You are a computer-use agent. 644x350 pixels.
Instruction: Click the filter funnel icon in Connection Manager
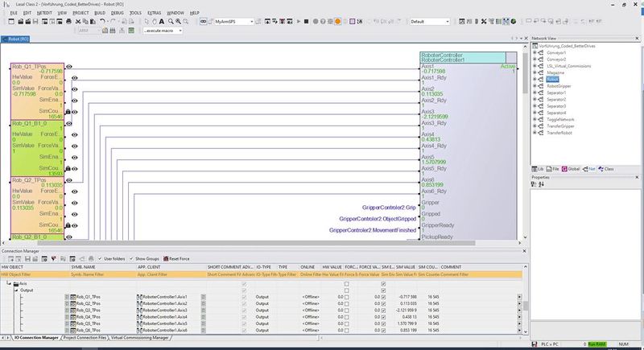[x=54, y=259]
